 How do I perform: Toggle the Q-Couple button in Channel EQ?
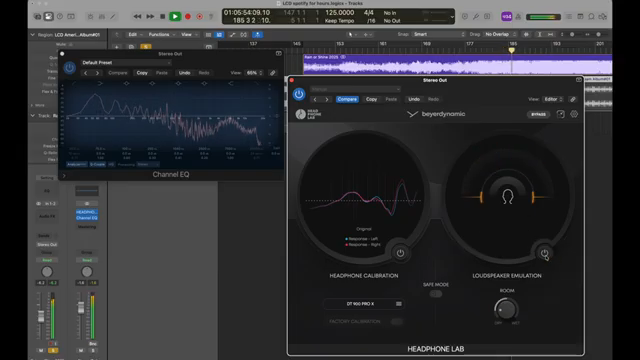97,164
